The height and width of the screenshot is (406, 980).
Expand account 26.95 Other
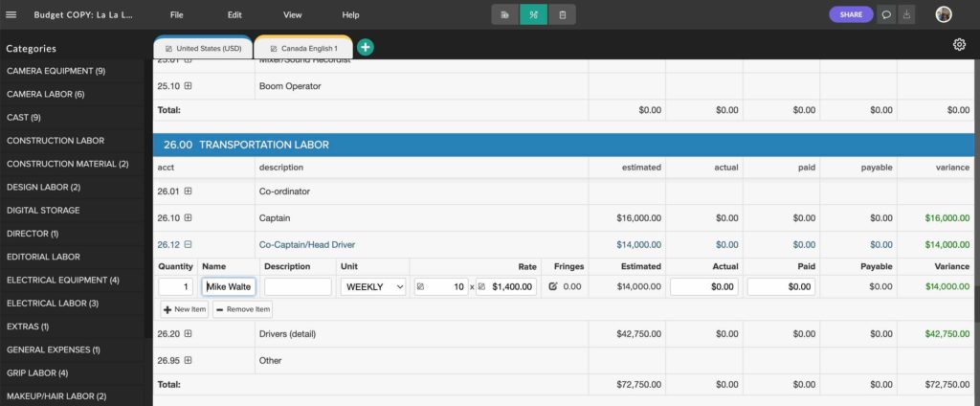(189, 360)
